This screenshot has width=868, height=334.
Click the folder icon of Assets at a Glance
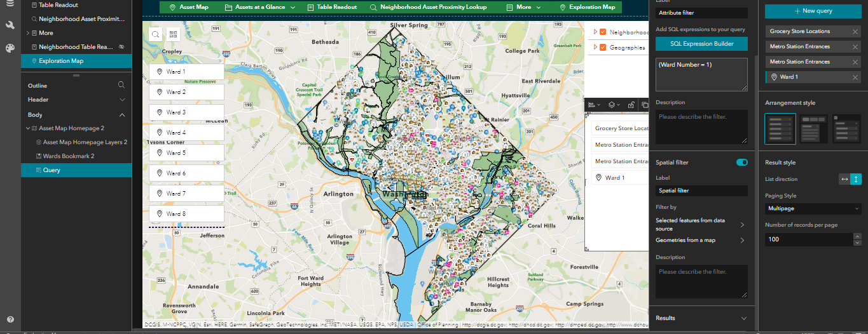228,8
